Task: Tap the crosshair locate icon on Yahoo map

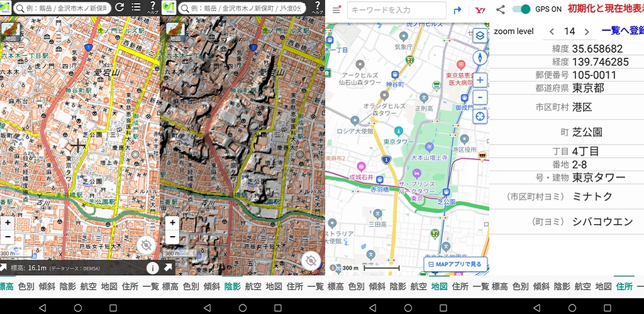Action: point(480,116)
